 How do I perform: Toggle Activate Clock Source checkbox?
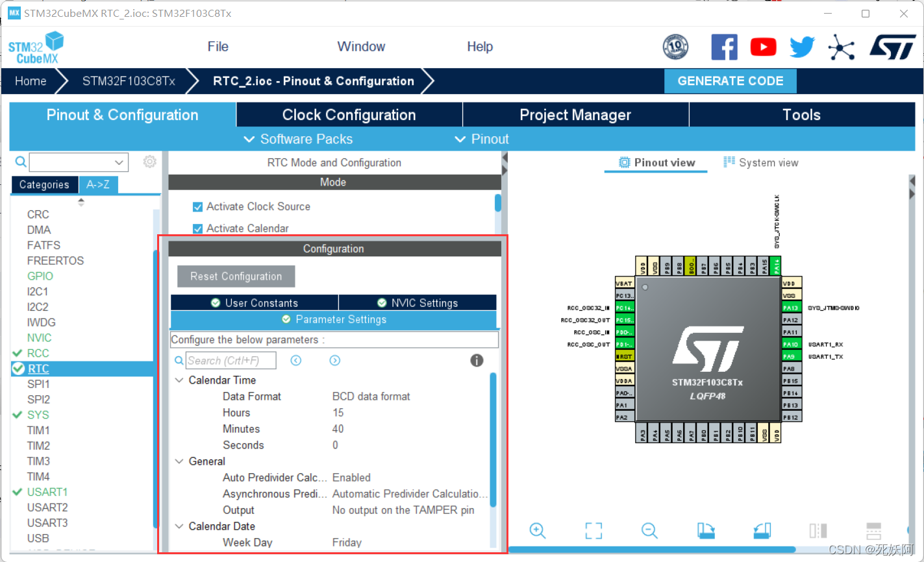(x=197, y=207)
